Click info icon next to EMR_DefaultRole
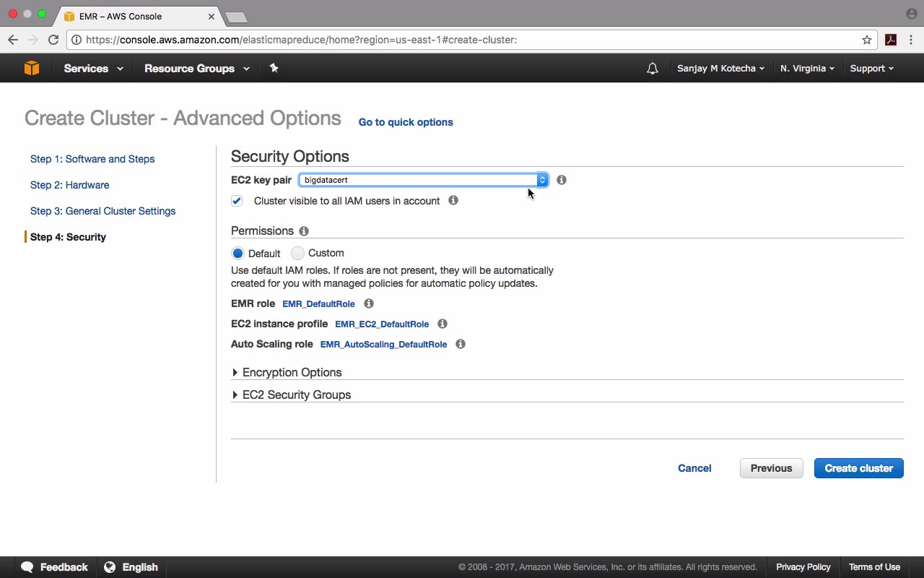Image resolution: width=924 pixels, height=578 pixels. pyautogui.click(x=369, y=304)
